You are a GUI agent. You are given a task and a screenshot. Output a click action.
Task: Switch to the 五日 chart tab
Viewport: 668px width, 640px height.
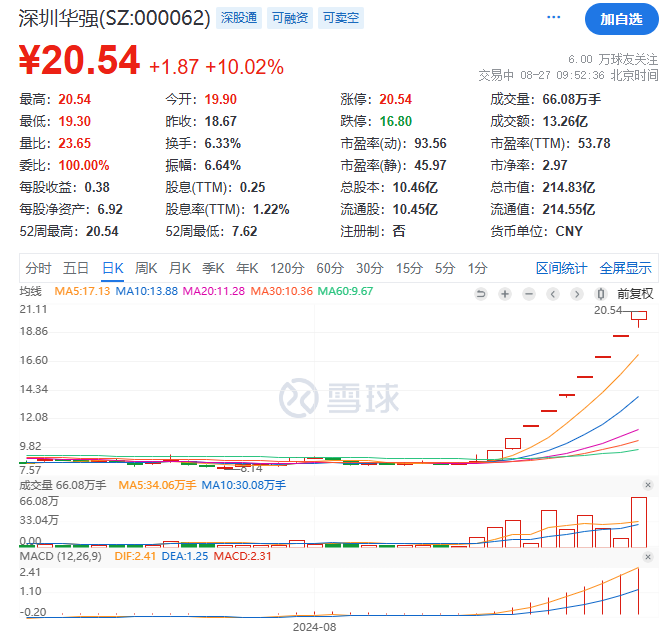pyautogui.click(x=76, y=268)
